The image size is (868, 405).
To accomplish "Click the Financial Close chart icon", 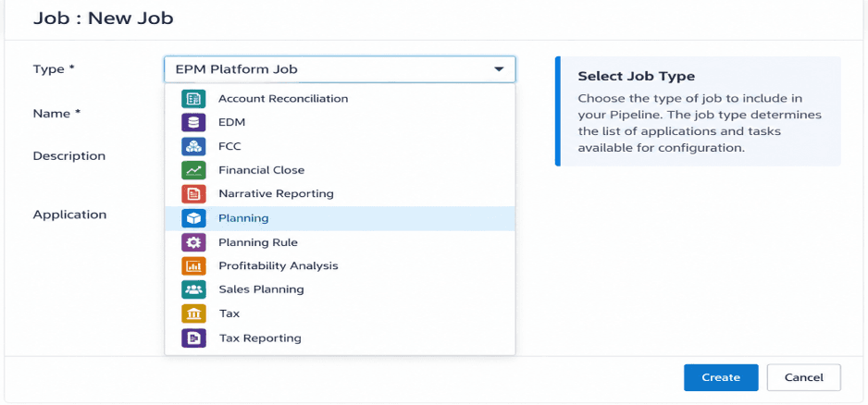I will (x=193, y=170).
